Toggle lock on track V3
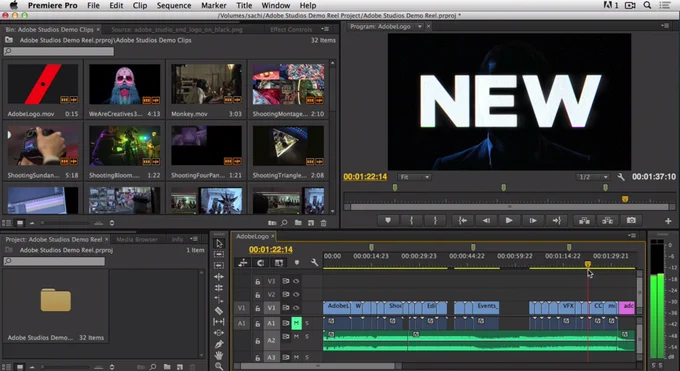Viewport: 680px width, 371px height. [x=257, y=281]
